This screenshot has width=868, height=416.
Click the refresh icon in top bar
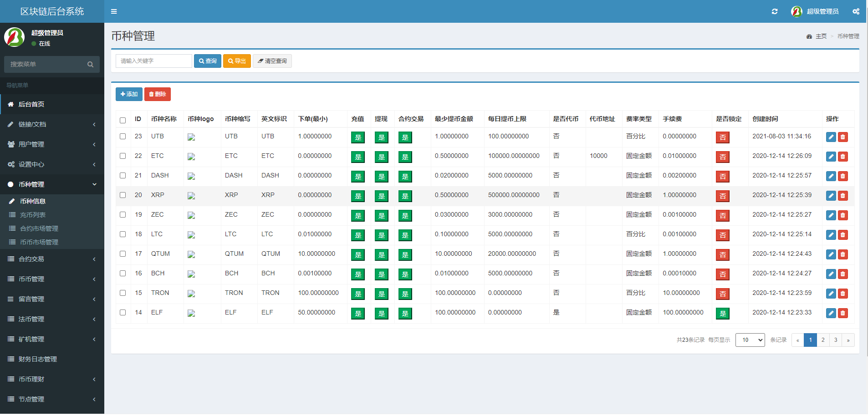pyautogui.click(x=775, y=11)
